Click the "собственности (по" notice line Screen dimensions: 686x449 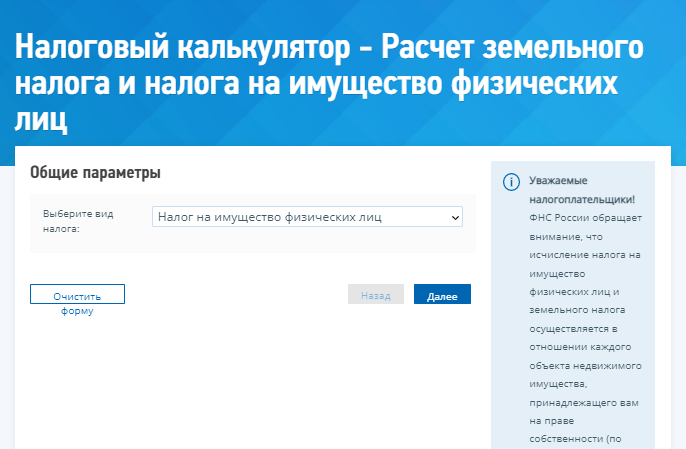tap(574, 439)
